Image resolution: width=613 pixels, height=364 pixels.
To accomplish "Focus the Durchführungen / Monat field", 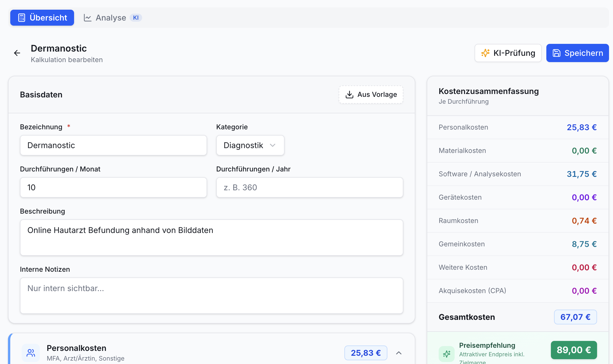I will tap(113, 187).
